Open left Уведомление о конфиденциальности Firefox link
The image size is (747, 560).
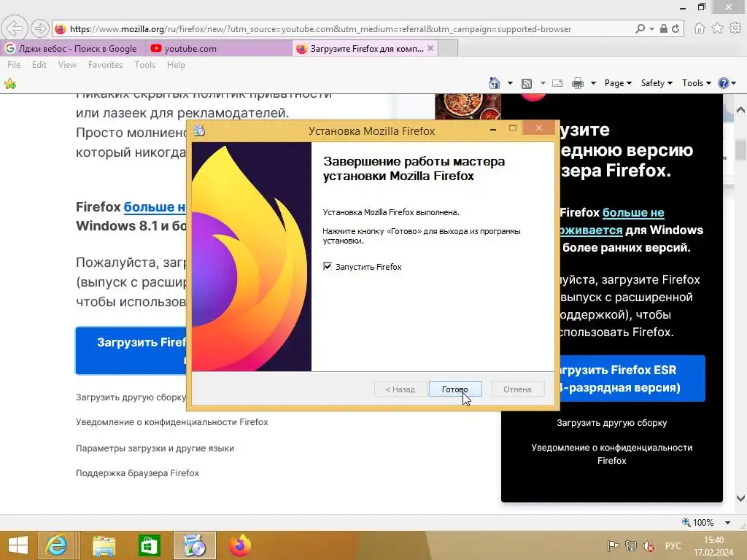click(x=171, y=422)
